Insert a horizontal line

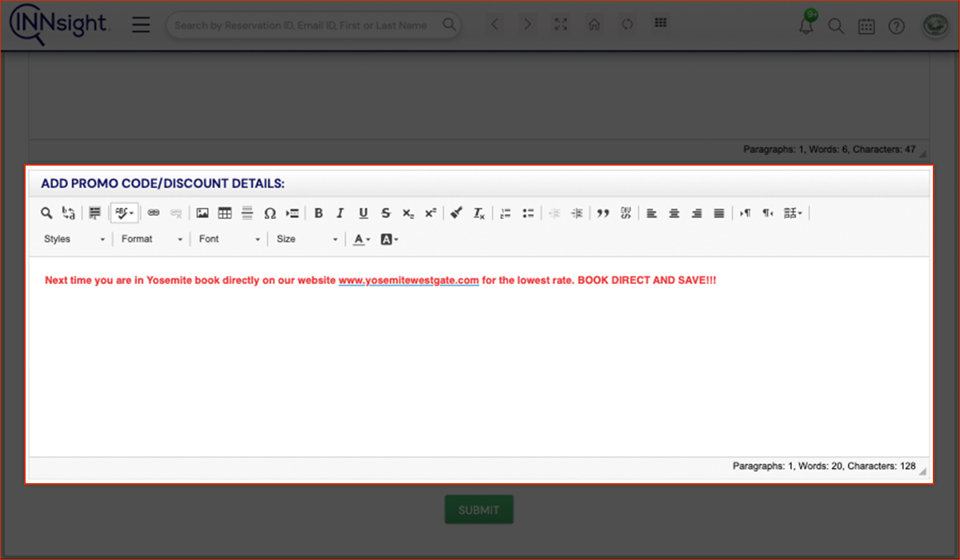247,213
